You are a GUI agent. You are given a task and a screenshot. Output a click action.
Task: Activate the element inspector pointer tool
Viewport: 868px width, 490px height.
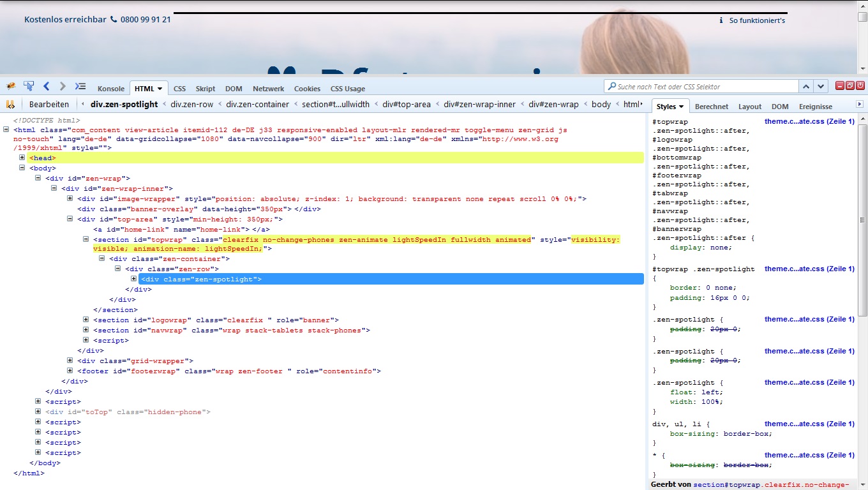click(x=29, y=86)
